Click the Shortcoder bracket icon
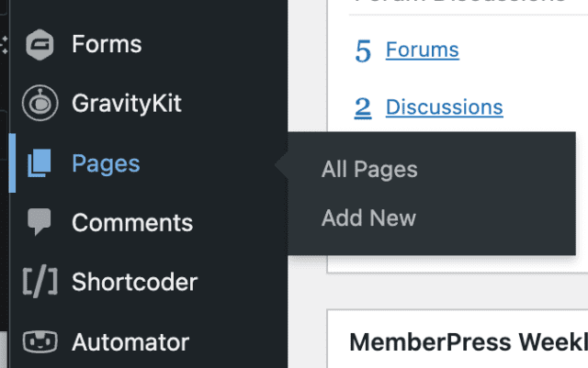Screen dimensions: 588x368 pos(39,282)
